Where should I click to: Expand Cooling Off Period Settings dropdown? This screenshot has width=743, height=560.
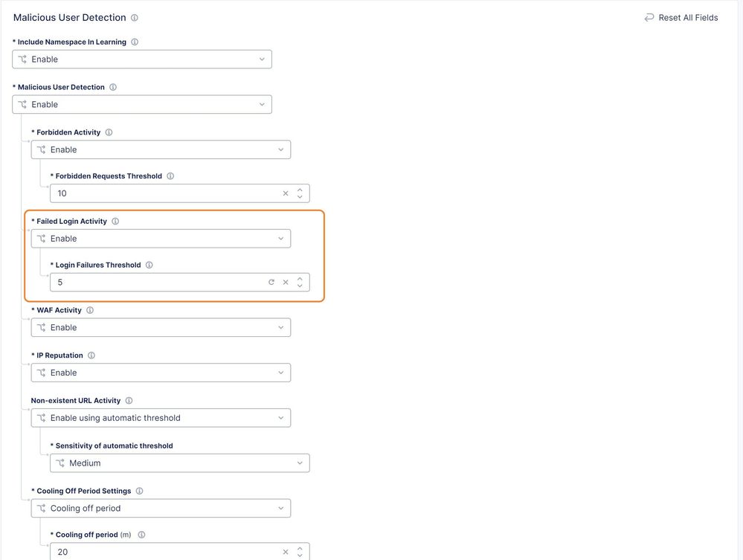161,509
